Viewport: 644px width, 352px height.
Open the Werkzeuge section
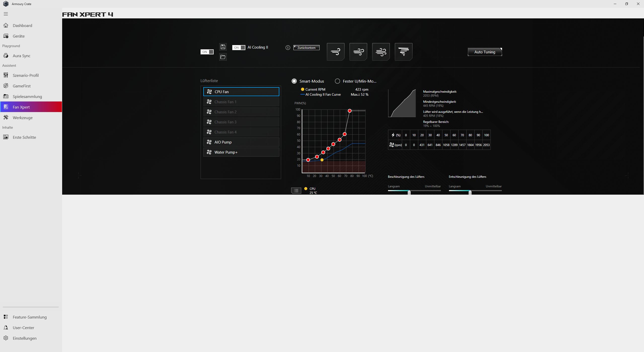point(23,117)
